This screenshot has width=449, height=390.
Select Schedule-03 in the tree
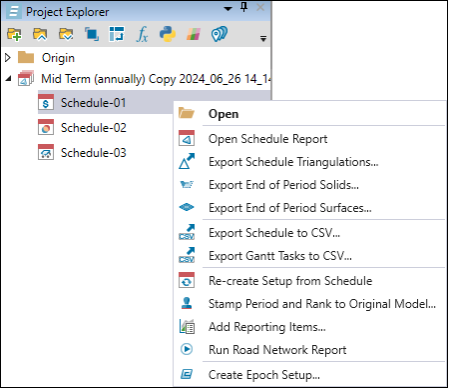tap(93, 153)
